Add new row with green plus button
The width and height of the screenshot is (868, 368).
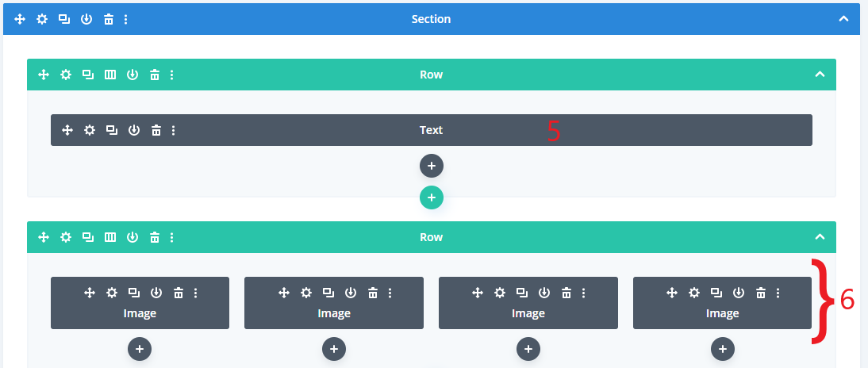[x=432, y=197]
